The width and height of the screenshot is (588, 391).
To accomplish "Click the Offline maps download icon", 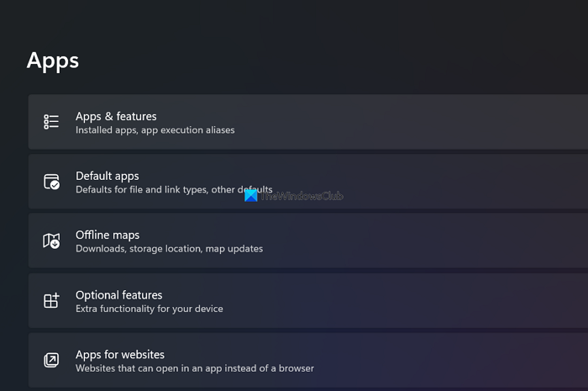I will (x=51, y=241).
